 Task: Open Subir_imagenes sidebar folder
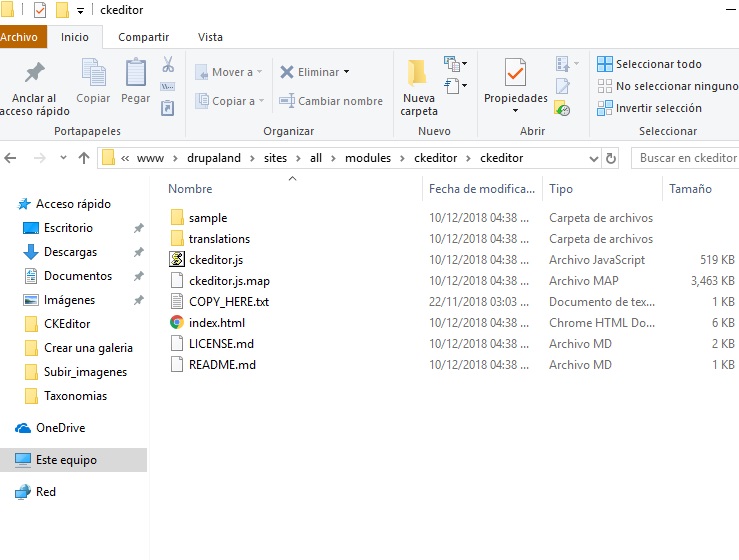tap(85, 372)
